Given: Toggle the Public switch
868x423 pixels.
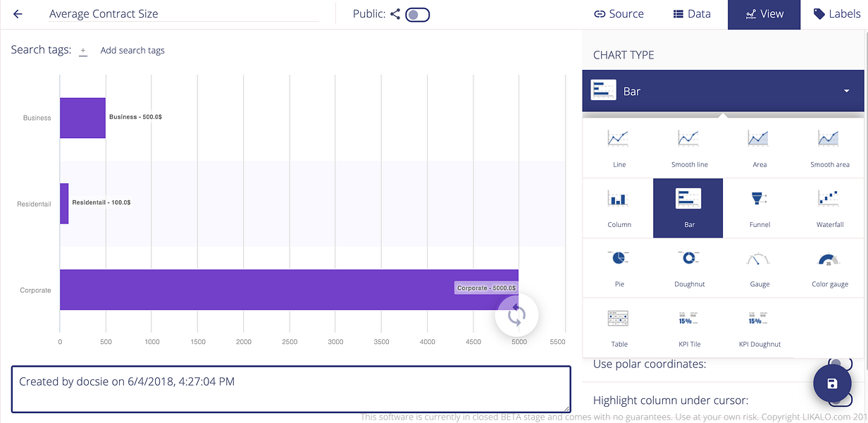Looking at the screenshot, I should (x=417, y=14).
